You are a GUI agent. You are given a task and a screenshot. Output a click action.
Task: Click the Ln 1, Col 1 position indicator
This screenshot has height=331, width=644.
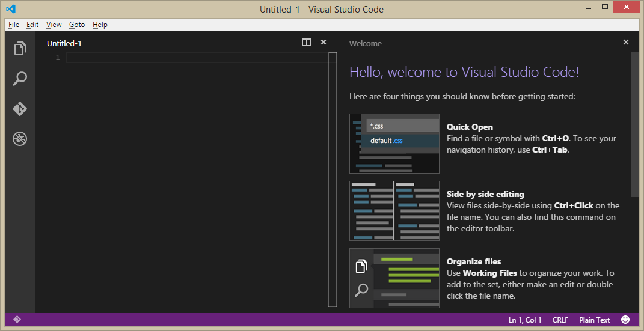(525, 320)
